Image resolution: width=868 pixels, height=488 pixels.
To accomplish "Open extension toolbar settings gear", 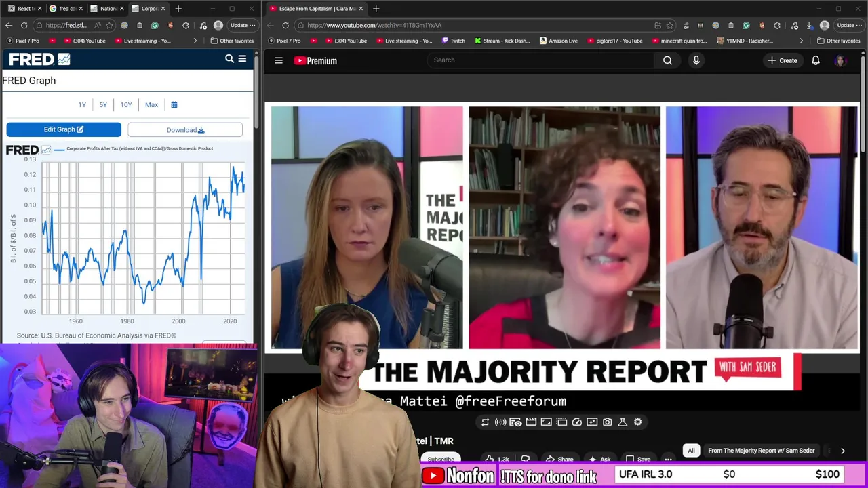I will click(638, 422).
